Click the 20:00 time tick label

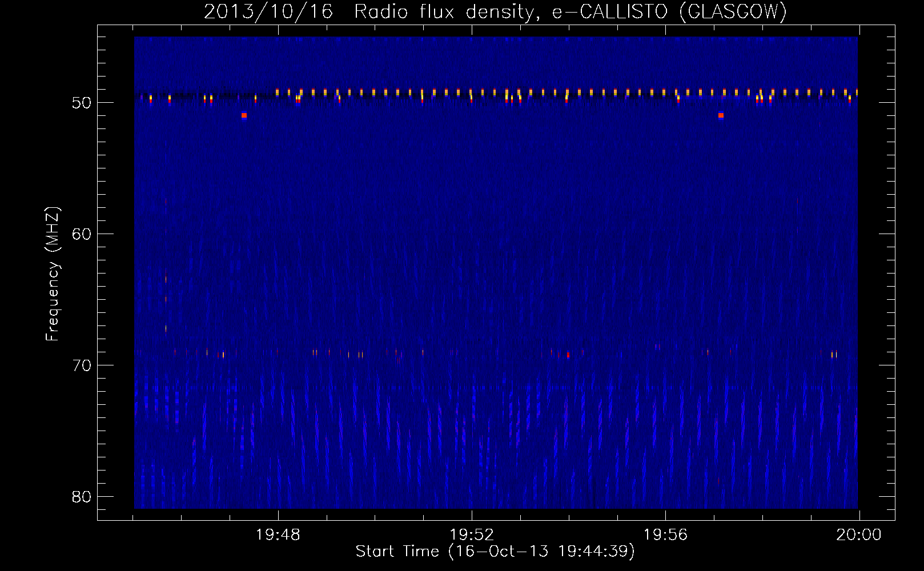pyautogui.click(x=859, y=535)
